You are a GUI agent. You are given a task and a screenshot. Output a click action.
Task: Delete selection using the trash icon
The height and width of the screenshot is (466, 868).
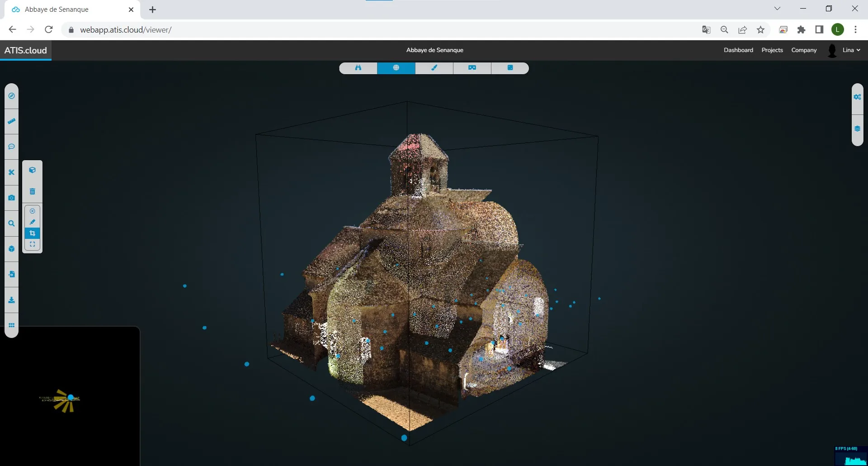[32, 191]
